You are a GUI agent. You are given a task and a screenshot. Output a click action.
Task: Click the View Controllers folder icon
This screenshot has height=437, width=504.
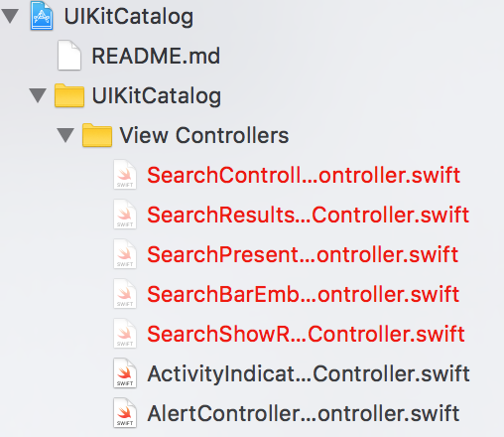coord(97,135)
